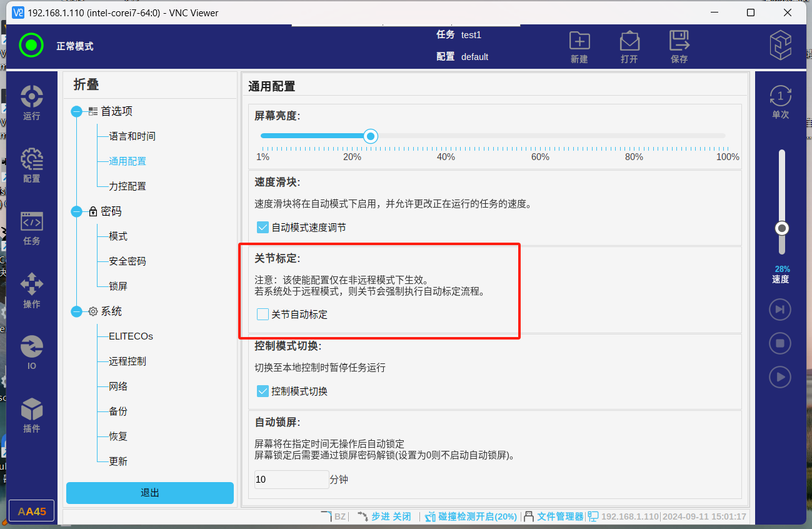
Task: Collapse the 首选项 tree section
Action: pos(77,112)
